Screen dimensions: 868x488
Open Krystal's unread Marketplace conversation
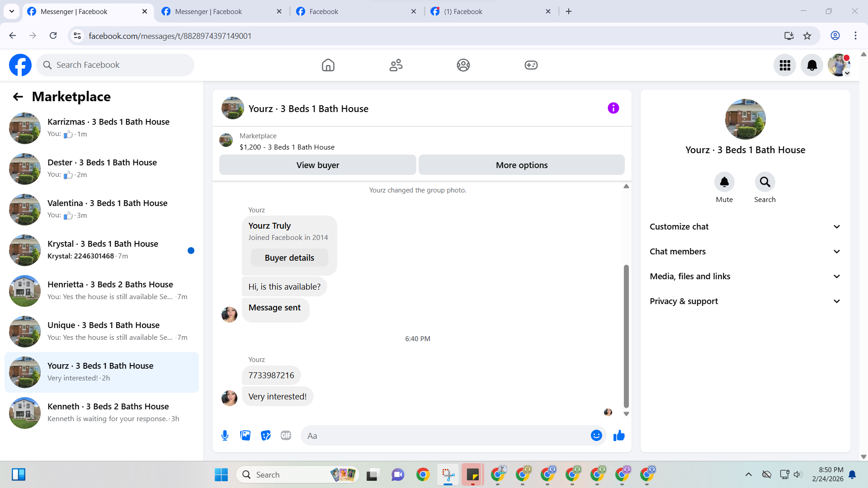click(x=102, y=250)
